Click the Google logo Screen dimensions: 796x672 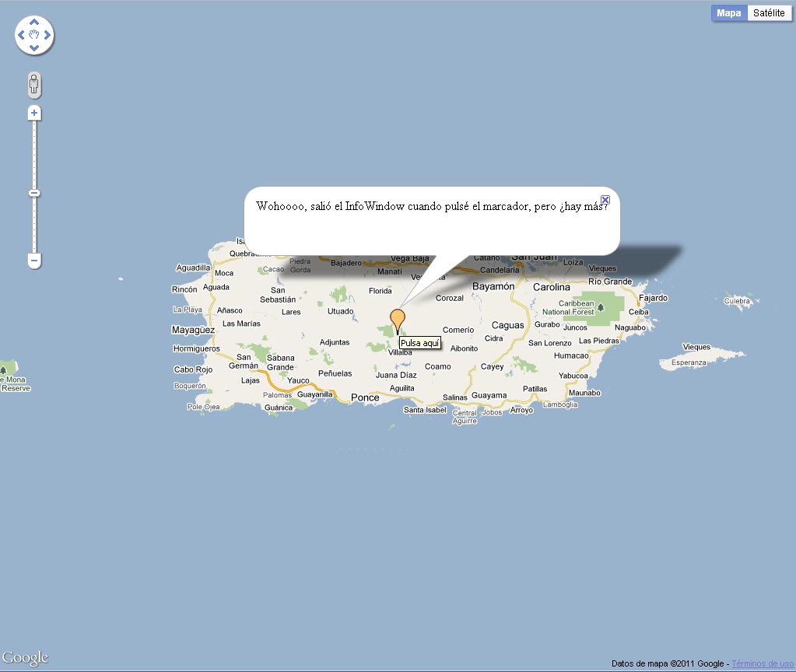pos(25,658)
